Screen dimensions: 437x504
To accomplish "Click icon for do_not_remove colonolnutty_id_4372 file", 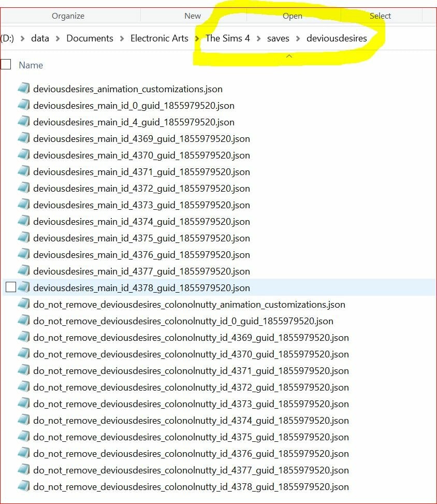I will click(24, 386).
